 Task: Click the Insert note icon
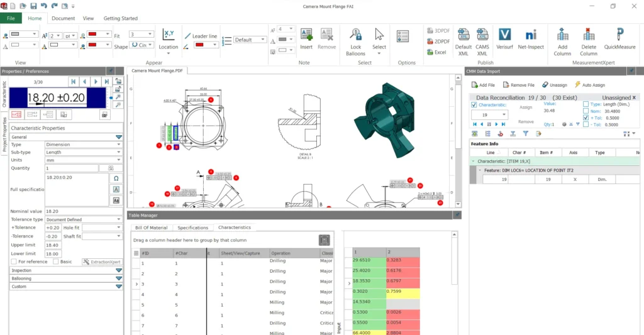pos(306,35)
